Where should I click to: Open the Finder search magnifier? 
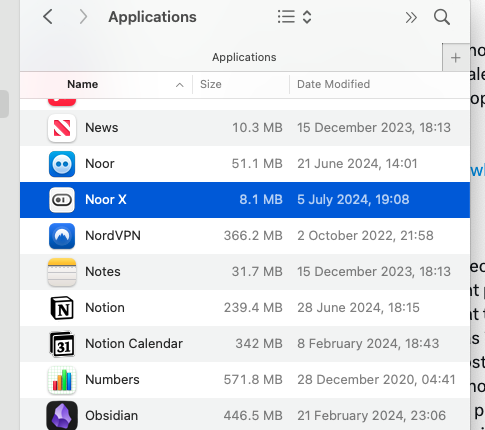pos(442,17)
